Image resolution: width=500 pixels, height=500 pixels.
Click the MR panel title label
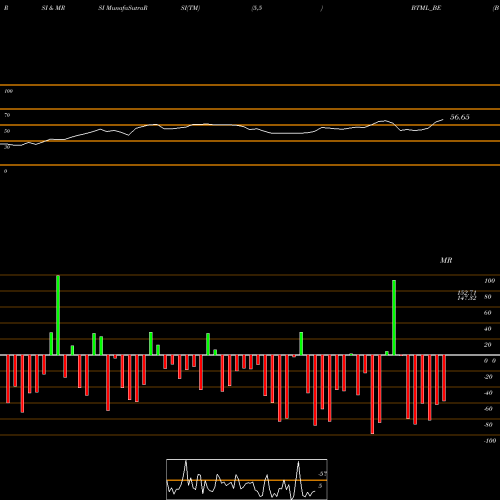tap(446, 260)
